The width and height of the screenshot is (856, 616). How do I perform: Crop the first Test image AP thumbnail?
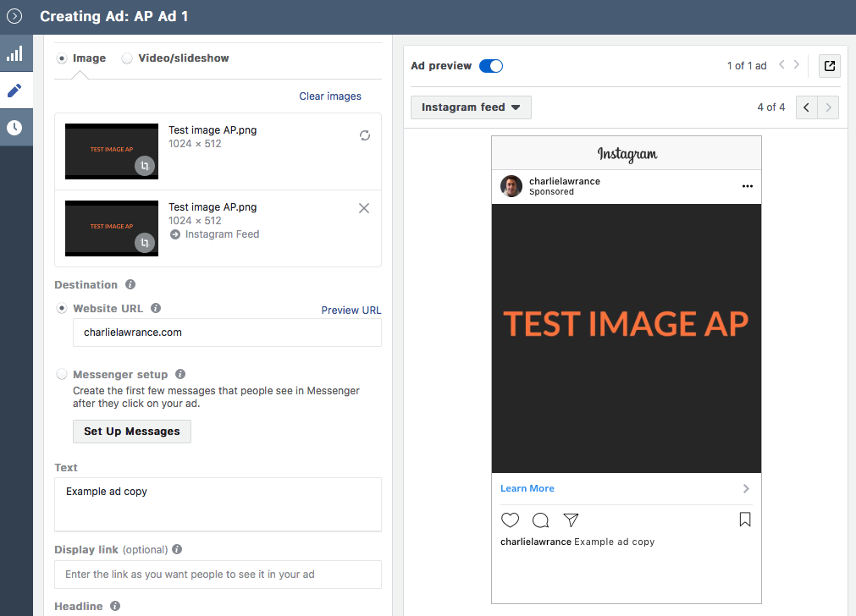[x=145, y=167]
